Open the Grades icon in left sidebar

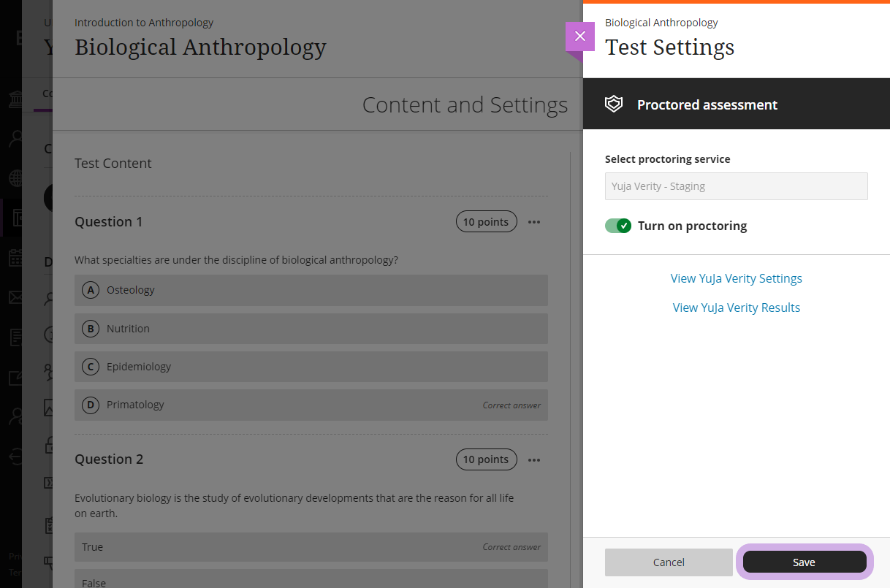click(15, 337)
